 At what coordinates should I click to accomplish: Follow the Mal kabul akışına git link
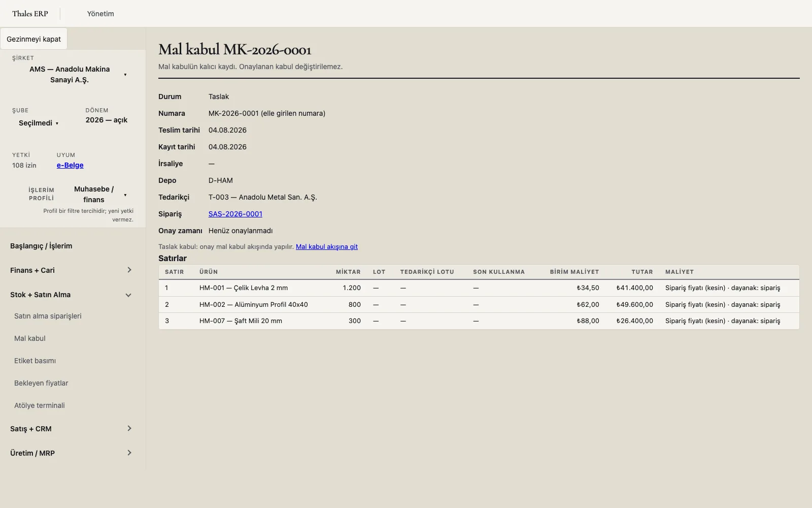point(327,246)
